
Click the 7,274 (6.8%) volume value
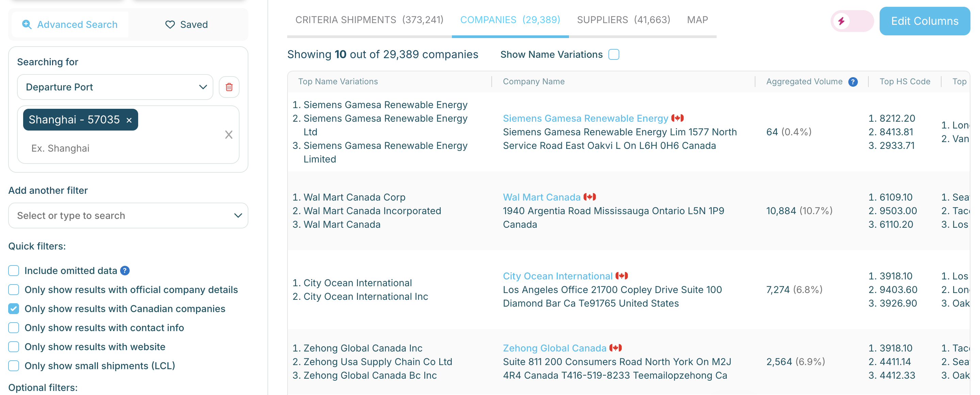pyautogui.click(x=794, y=289)
